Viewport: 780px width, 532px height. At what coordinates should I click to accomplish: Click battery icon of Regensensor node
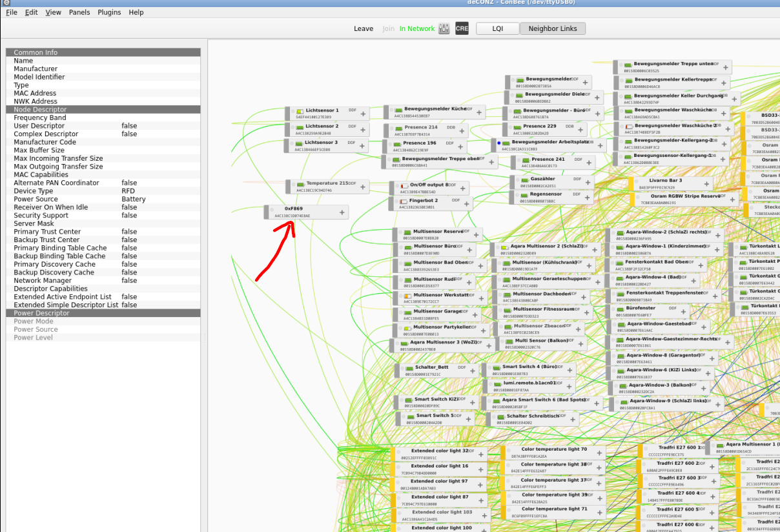[x=523, y=194]
